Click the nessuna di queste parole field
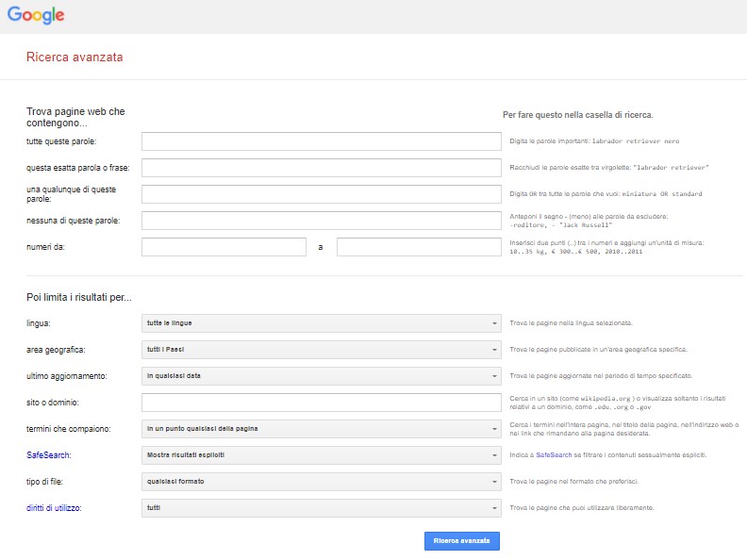 pos(321,221)
